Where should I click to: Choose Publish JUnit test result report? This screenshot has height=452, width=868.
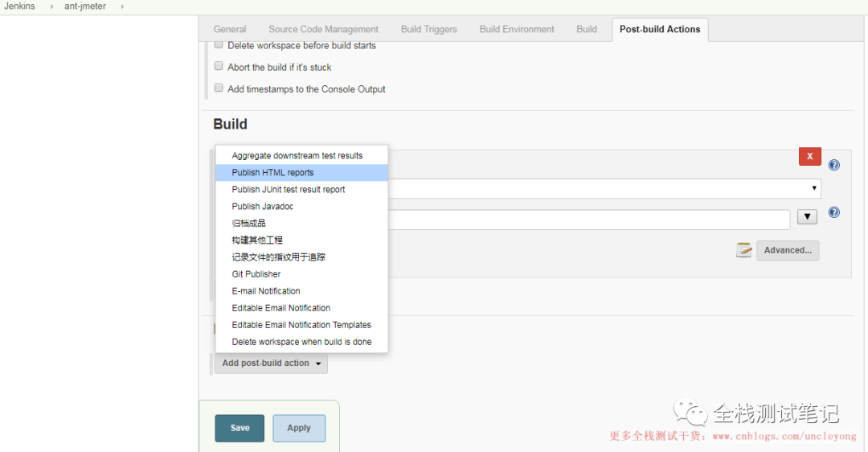coord(301,190)
